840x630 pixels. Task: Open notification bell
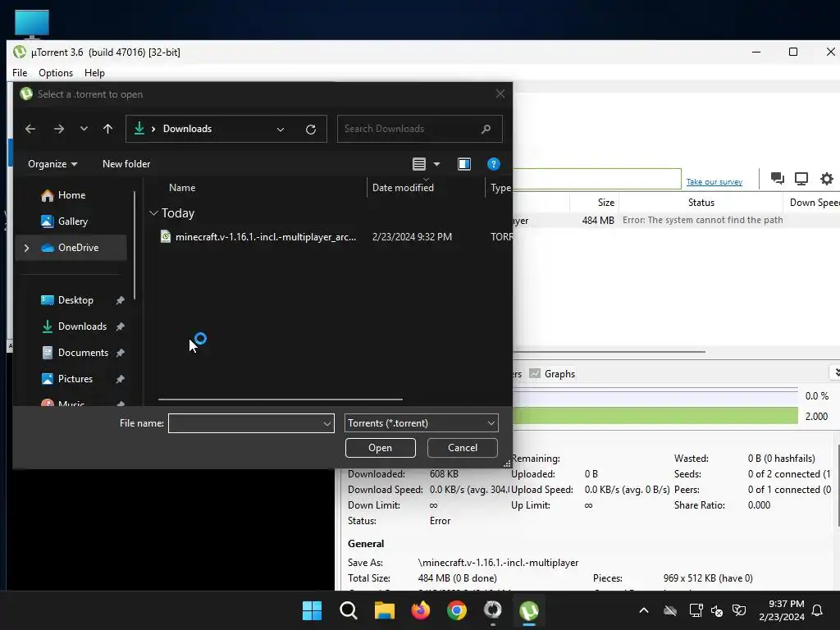click(x=817, y=610)
